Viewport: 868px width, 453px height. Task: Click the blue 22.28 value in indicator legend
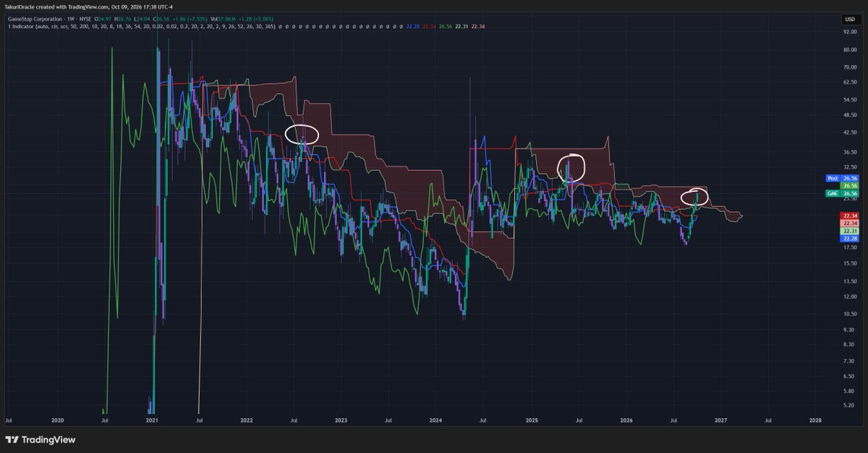pos(413,27)
